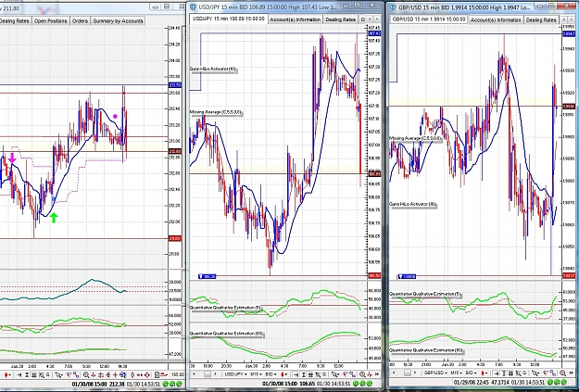Click zoom magnifier icon in USD/JPY toolbar

(x=362, y=374)
